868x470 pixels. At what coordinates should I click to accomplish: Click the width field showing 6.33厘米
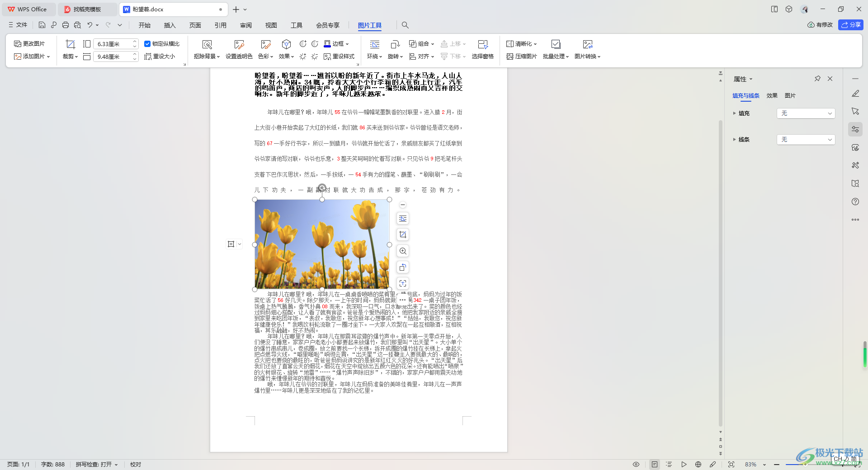point(113,44)
